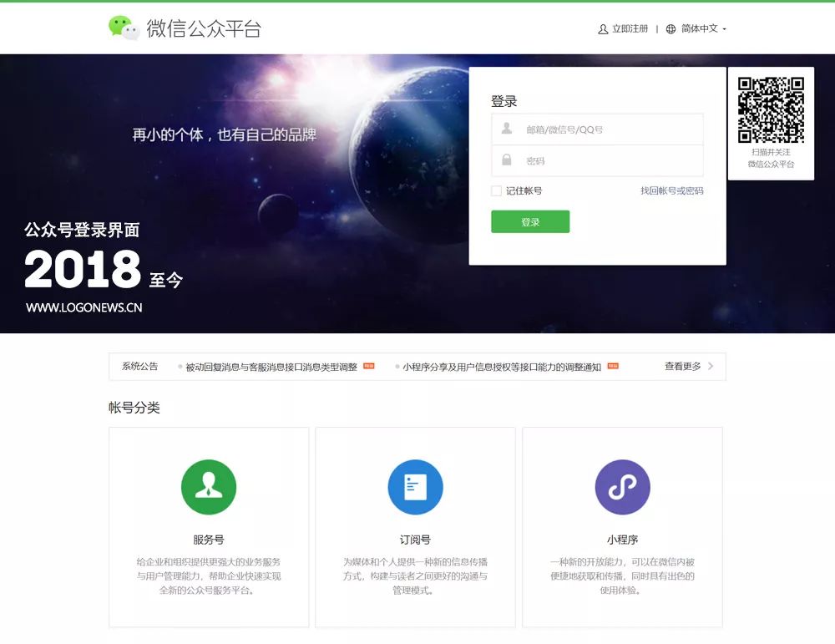The width and height of the screenshot is (835, 644).
Task: Open the 找回帐号或密码 recovery link
Action: click(x=672, y=190)
